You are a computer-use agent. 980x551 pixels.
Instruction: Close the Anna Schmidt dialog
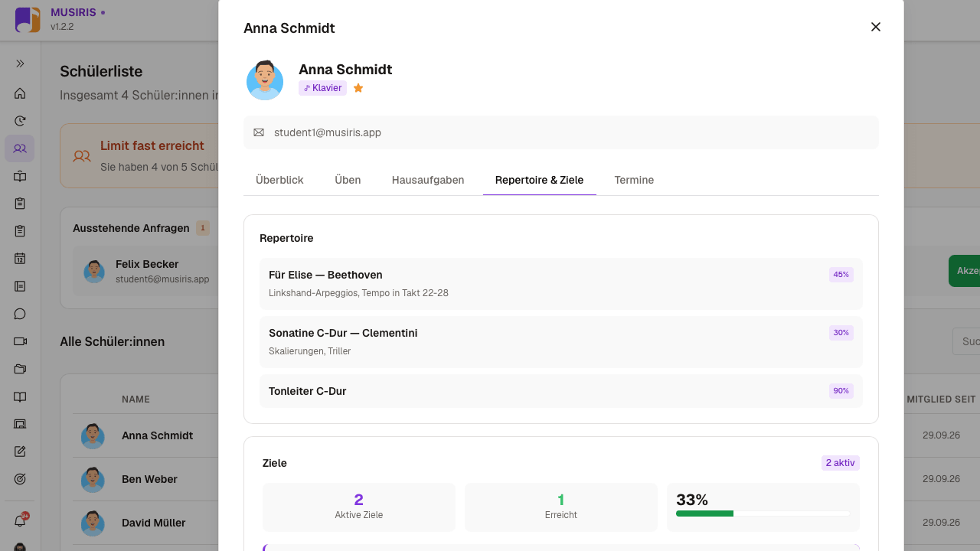[876, 27]
